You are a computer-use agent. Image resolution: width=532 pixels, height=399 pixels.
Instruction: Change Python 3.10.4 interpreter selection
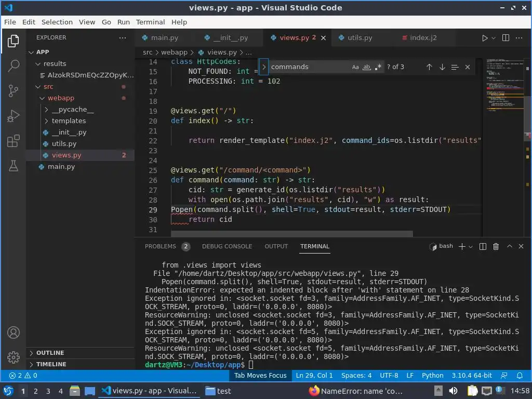[x=472, y=376]
